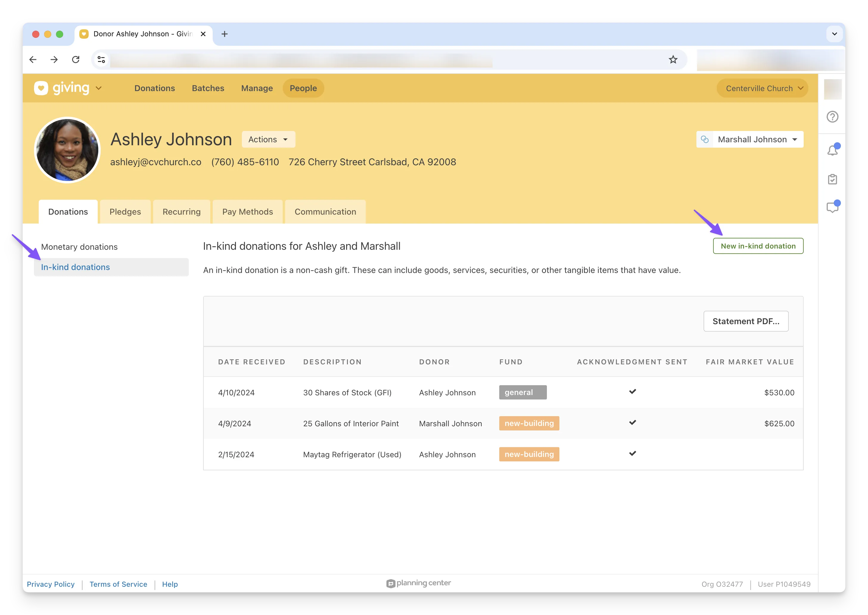Image resolution: width=868 pixels, height=615 pixels.
Task: Select Monetary donations in the sidebar
Action: 79,247
